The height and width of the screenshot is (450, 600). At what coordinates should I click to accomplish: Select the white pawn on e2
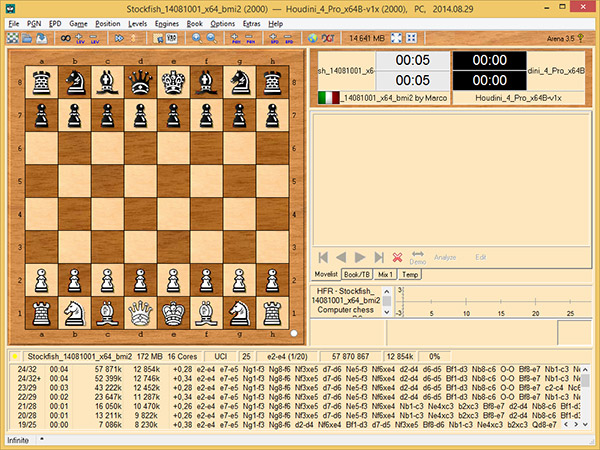[x=173, y=280]
